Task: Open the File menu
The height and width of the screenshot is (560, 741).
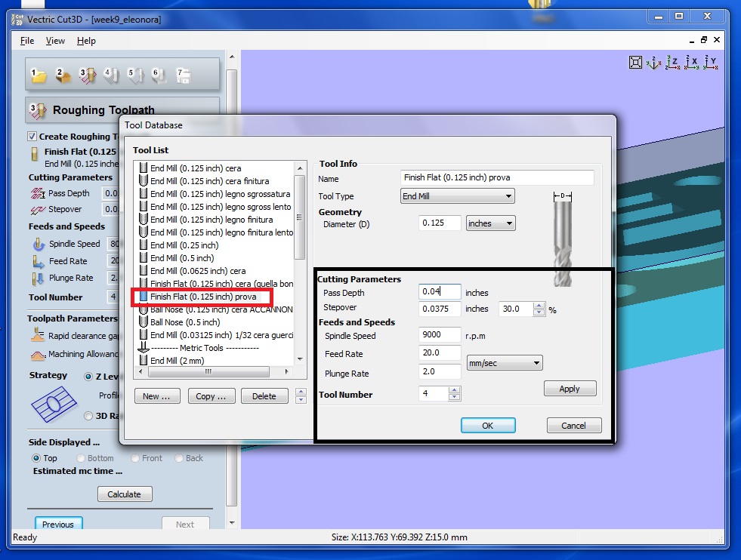Action: point(27,41)
